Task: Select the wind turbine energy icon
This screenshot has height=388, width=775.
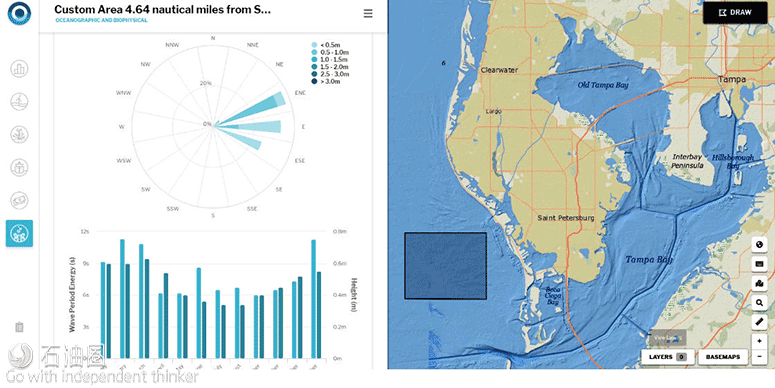Action: point(19,102)
